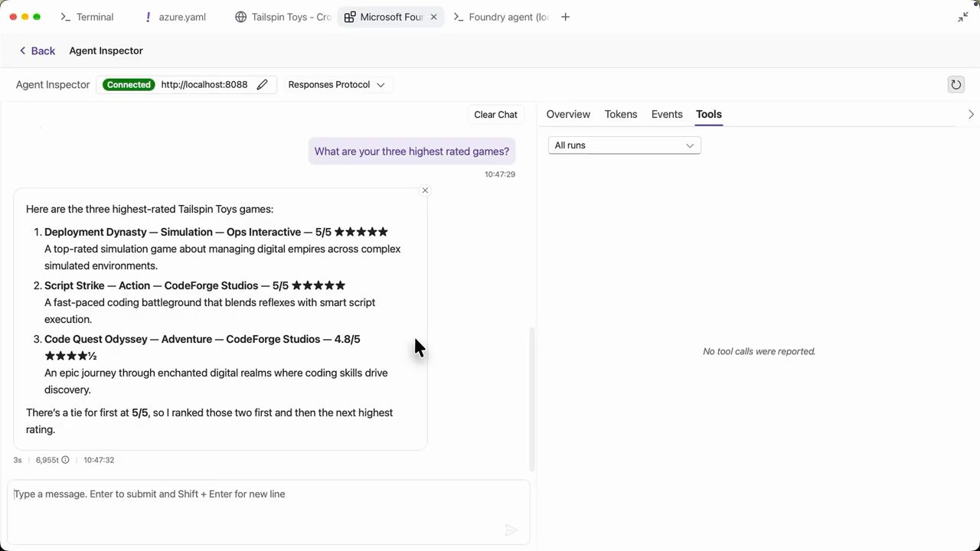The height and width of the screenshot is (551, 980).
Task: Go Back from the Agent Inspector
Action: point(38,51)
